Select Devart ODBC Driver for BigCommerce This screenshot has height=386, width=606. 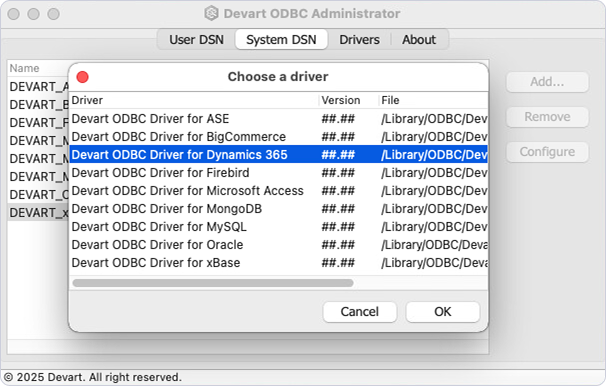click(278, 137)
